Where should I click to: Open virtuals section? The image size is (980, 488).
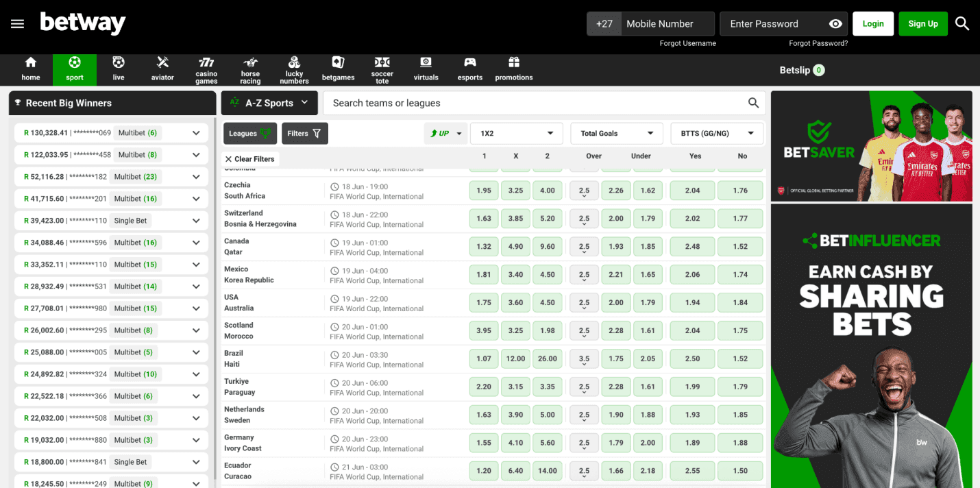[x=426, y=69]
